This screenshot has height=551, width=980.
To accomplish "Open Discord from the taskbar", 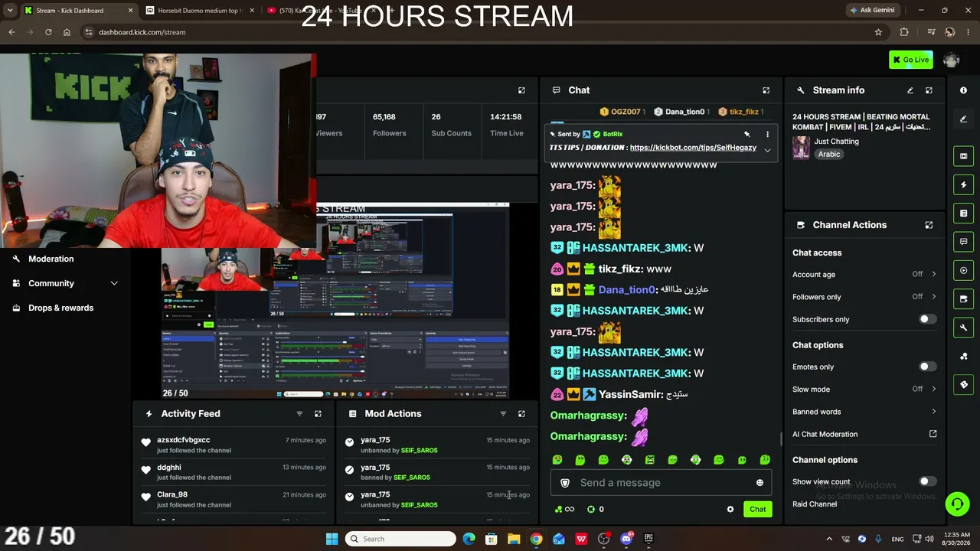I will 626,539.
